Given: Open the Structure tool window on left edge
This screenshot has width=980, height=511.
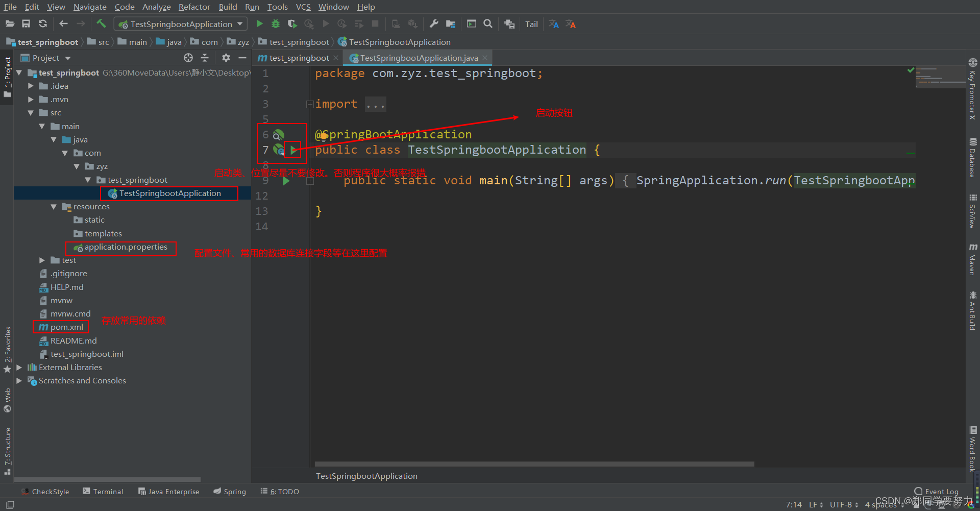Looking at the screenshot, I should pos(8,451).
